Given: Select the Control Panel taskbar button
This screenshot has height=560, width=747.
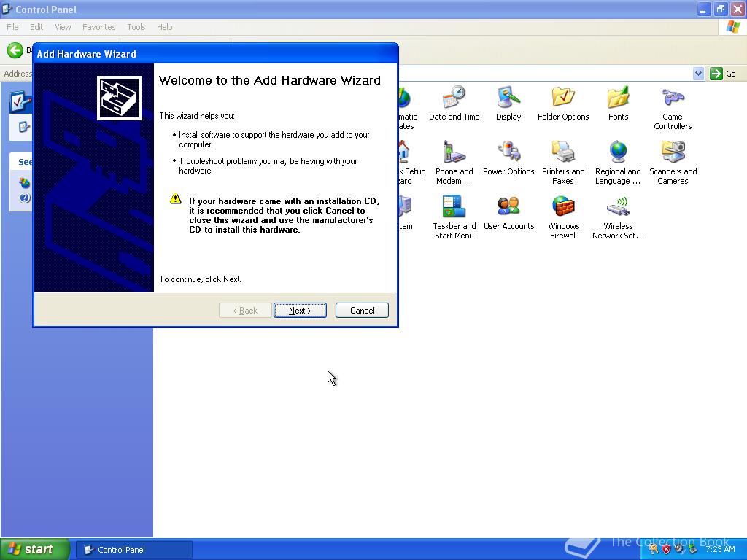Looking at the screenshot, I should [x=134, y=550].
